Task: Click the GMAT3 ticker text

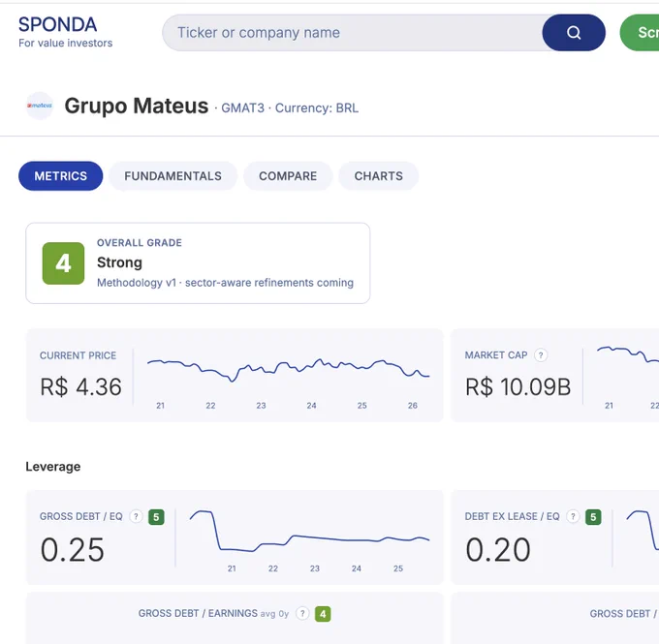Action: (x=243, y=108)
